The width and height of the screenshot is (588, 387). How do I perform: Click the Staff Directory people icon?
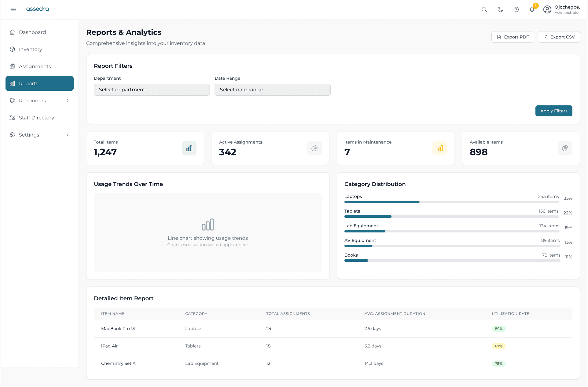click(12, 118)
